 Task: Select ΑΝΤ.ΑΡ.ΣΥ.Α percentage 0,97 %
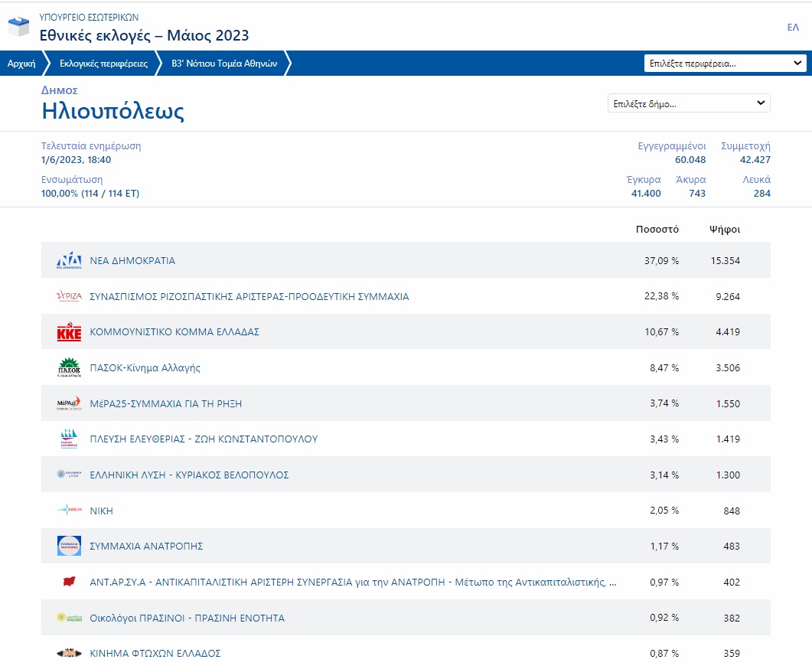click(x=664, y=582)
